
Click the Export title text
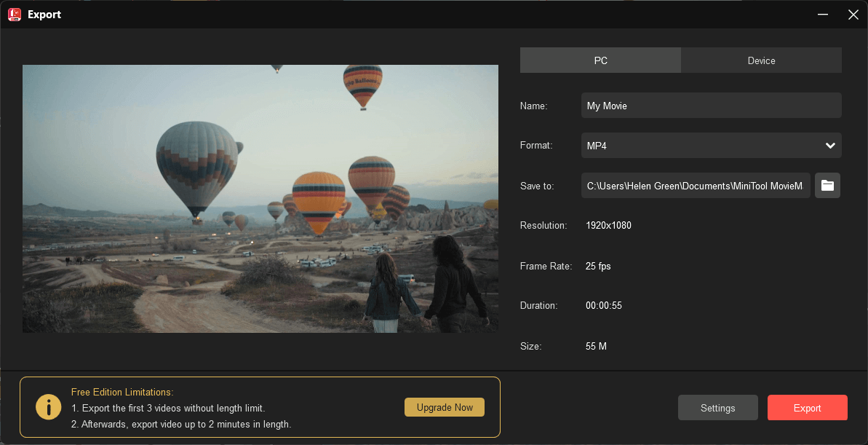44,15
